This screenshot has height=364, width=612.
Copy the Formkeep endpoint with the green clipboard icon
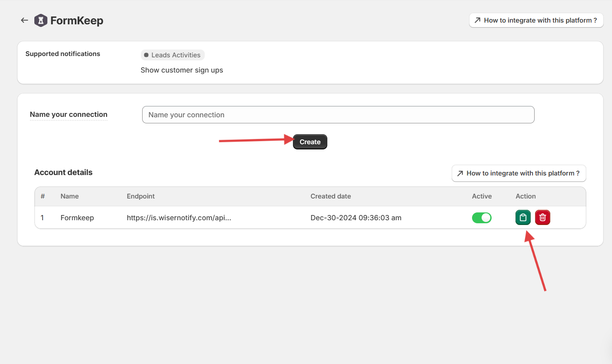pyautogui.click(x=523, y=218)
